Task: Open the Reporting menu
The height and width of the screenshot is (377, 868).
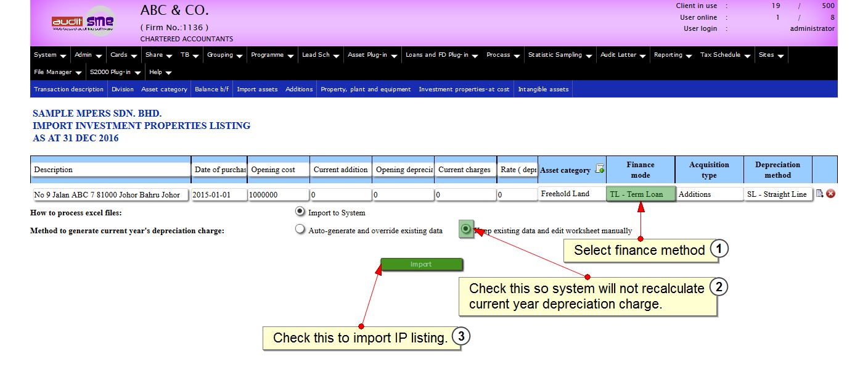Action: [x=673, y=55]
